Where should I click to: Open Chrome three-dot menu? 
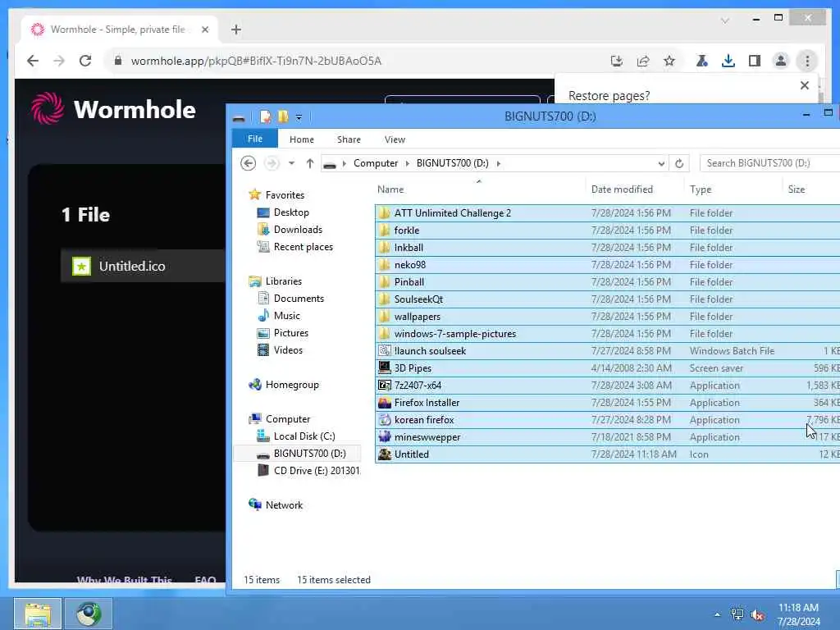(807, 61)
